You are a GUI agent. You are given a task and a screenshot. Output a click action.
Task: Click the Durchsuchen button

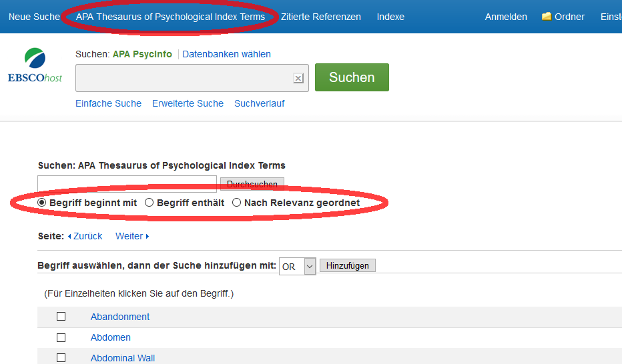click(x=252, y=184)
